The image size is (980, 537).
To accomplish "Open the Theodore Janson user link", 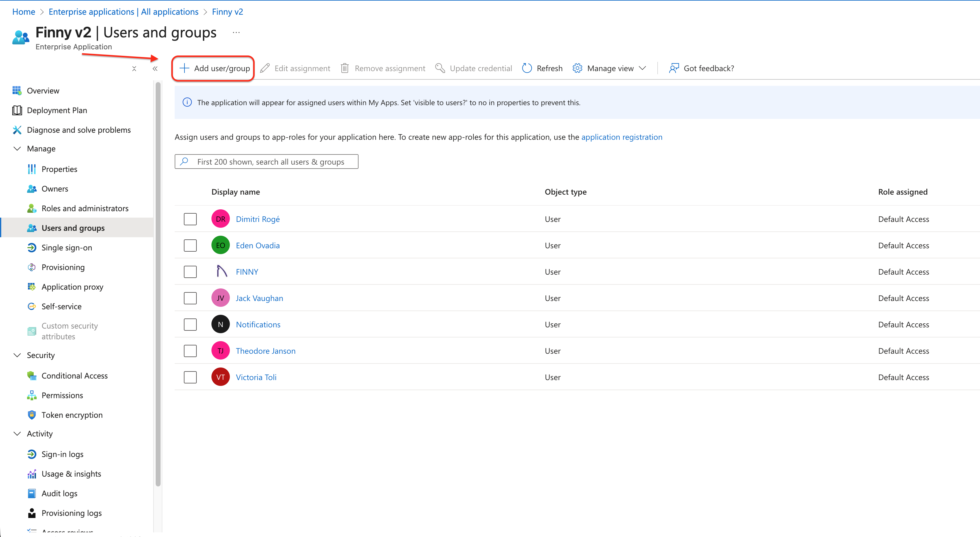I will pos(266,351).
